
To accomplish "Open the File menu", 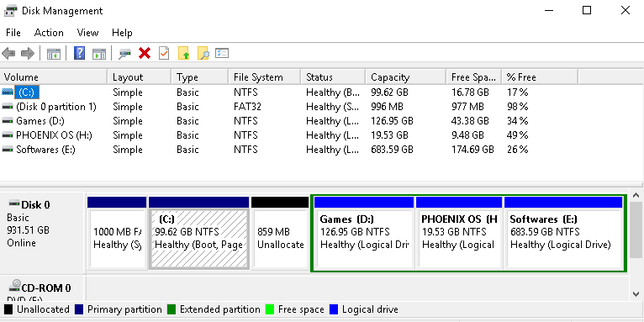I will tap(13, 33).
